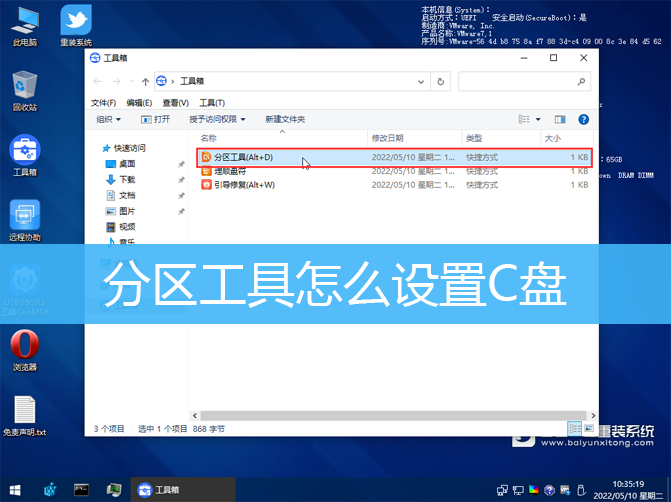The image size is (671, 502).
Task: Open 免责声明.txt on the desktop
Action: [x=25, y=415]
